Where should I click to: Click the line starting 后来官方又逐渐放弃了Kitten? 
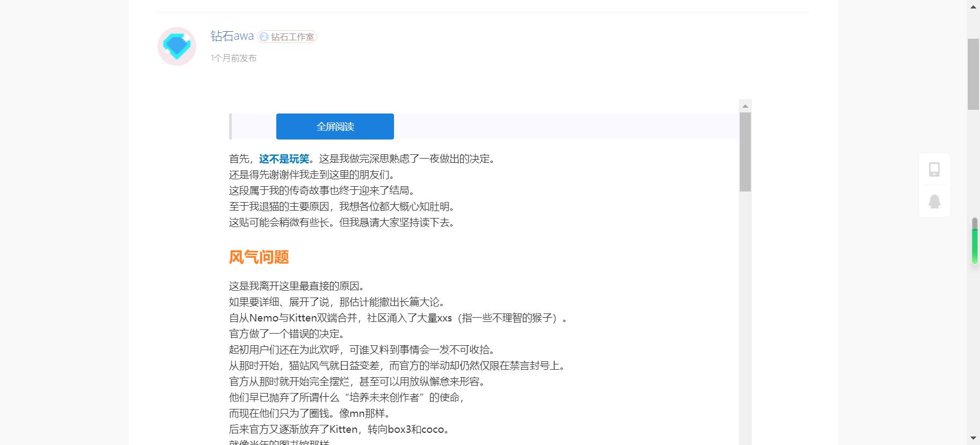pos(340,429)
